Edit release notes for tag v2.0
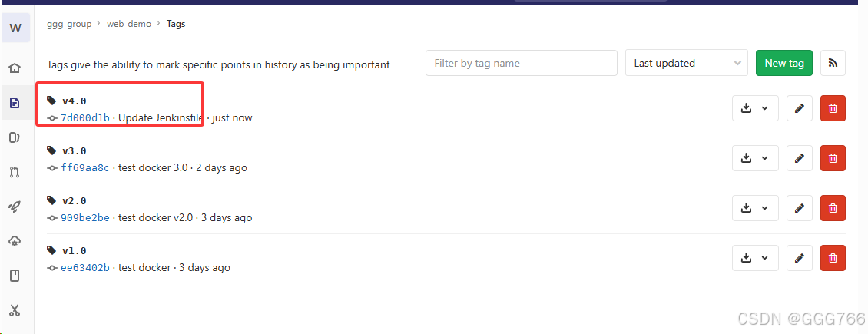Image resolution: width=868 pixels, height=334 pixels. (x=799, y=208)
